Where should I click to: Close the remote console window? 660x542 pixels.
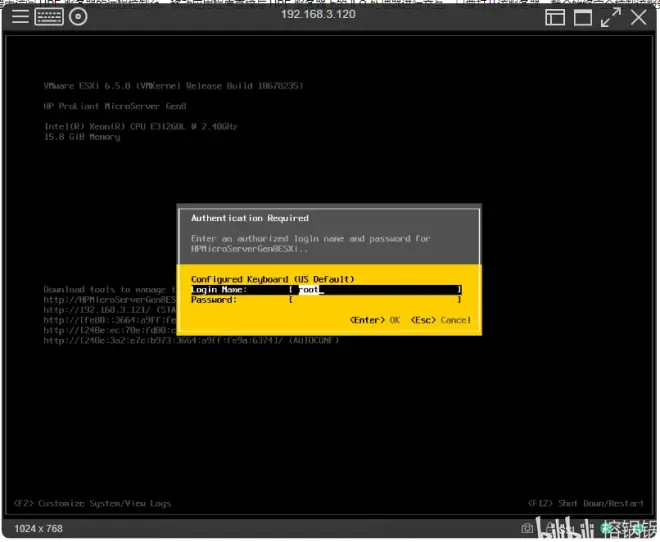click(x=638, y=18)
